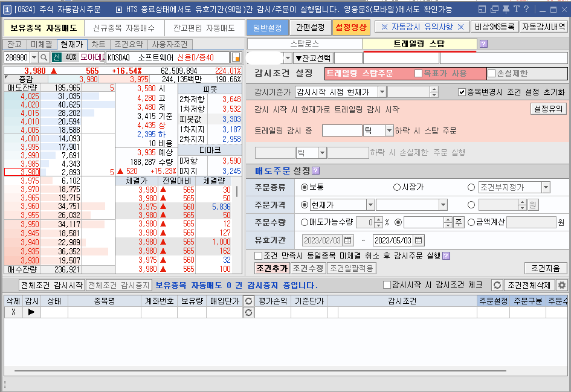This screenshot has height=392, width=571.
Task: Click the 설정유의 button
Action: 548,109
